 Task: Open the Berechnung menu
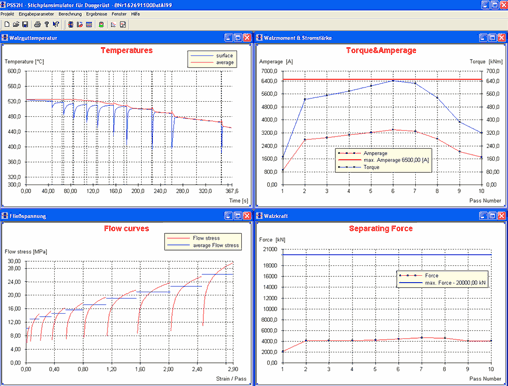[x=70, y=14]
